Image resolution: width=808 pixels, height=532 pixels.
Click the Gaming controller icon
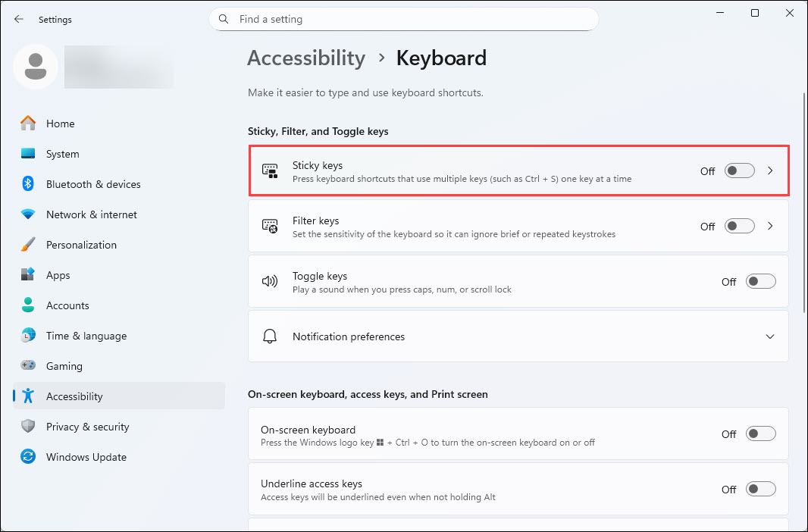coord(28,366)
